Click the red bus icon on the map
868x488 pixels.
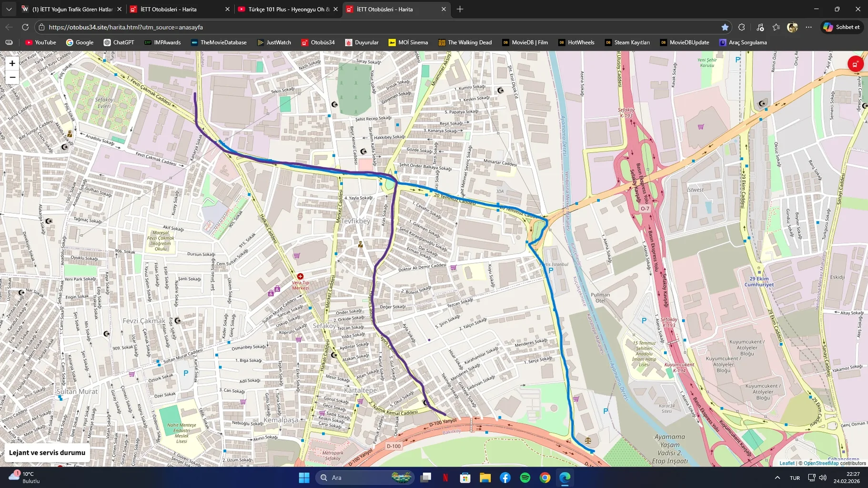[855, 63]
